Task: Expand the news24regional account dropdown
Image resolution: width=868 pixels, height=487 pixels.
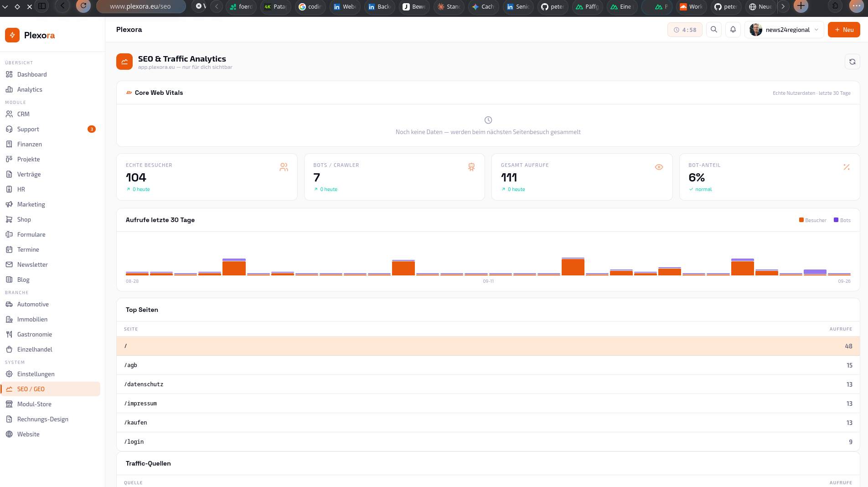Action: point(784,30)
